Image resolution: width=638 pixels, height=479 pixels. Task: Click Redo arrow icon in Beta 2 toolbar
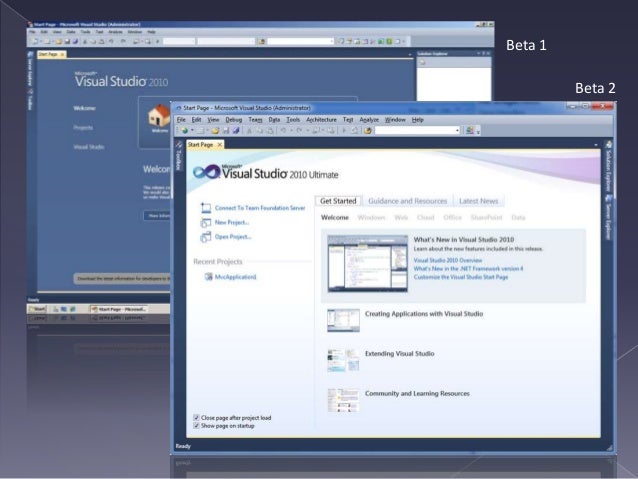point(299,131)
